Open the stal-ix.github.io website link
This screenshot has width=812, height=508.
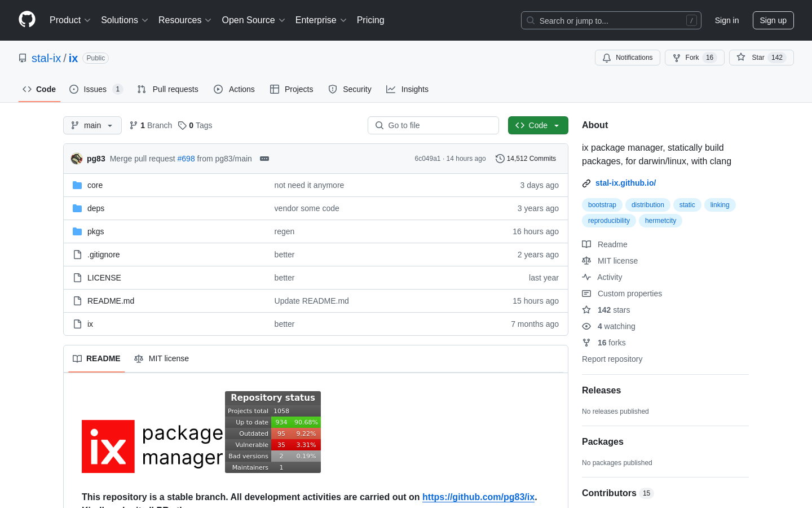pos(626,183)
